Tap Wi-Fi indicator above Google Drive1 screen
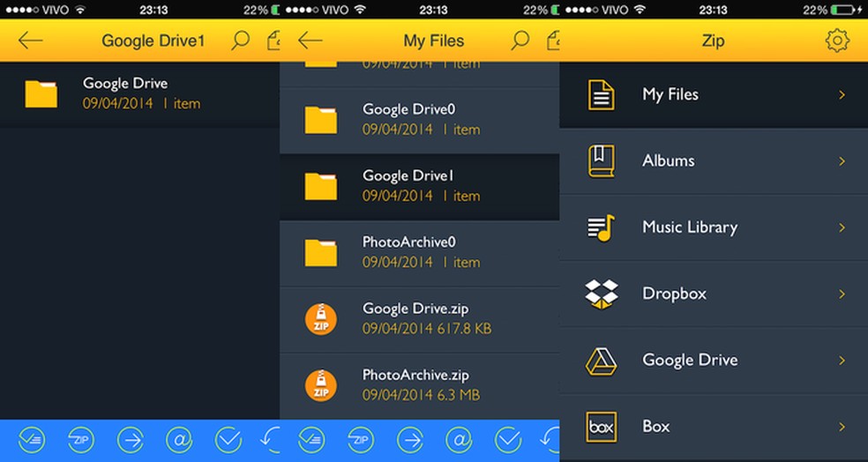 click(x=80, y=10)
